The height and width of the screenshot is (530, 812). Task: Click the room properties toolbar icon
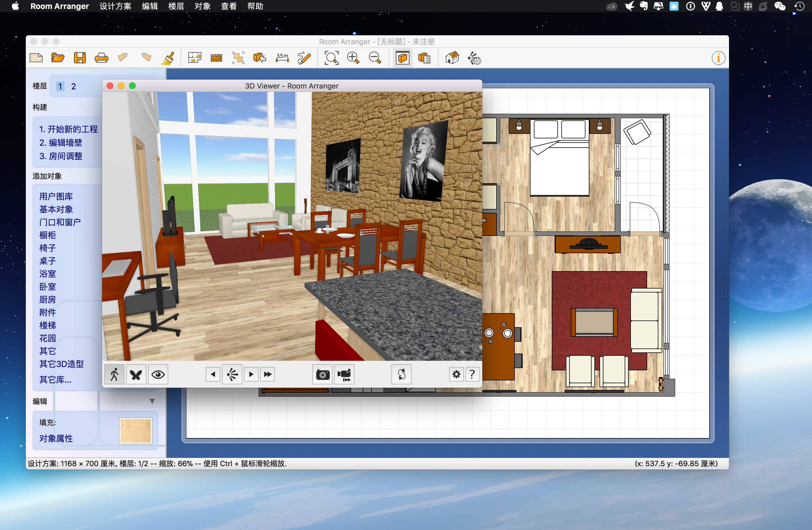(x=195, y=58)
